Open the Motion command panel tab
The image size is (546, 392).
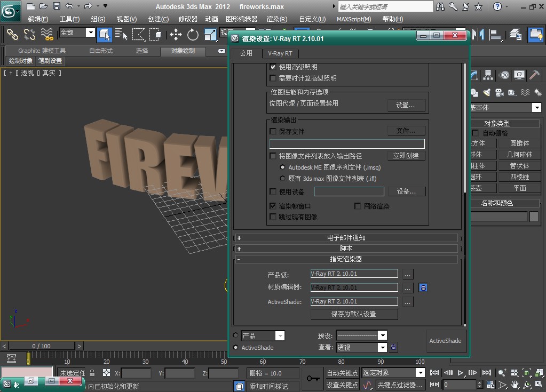pos(504,75)
